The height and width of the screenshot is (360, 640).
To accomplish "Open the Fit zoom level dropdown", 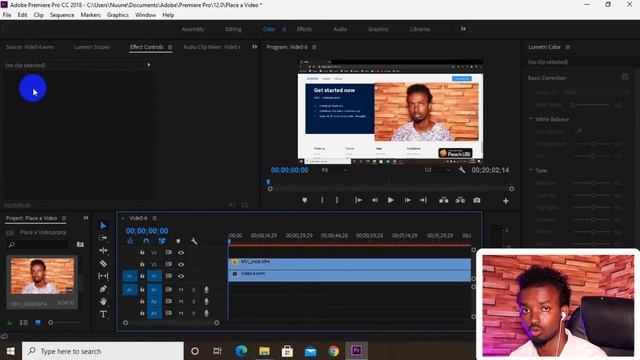I will (x=334, y=170).
